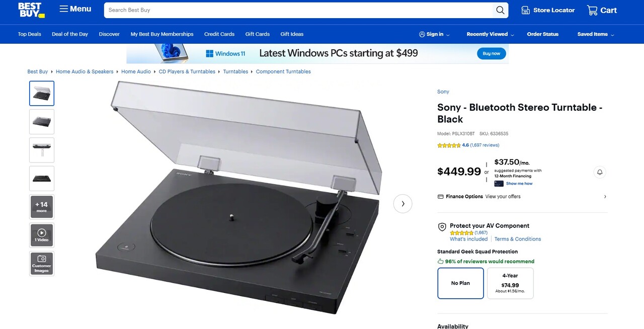This screenshot has height=329, width=644.
Task: Open Customer Images gallery
Action: click(x=42, y=264)
